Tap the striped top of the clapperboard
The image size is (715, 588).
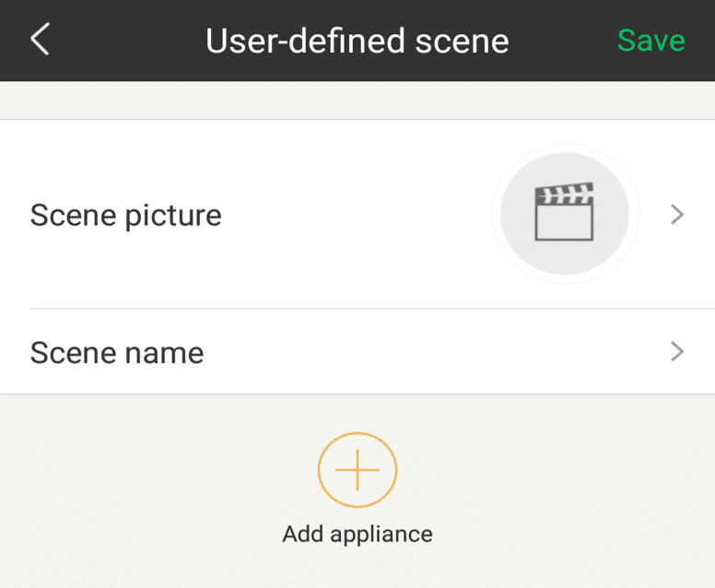[564, 194]
